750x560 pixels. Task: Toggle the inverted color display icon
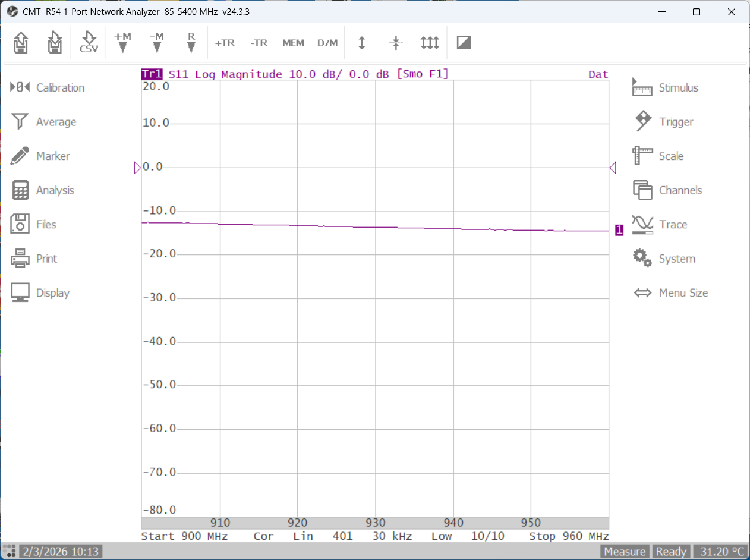click(464, 43)
